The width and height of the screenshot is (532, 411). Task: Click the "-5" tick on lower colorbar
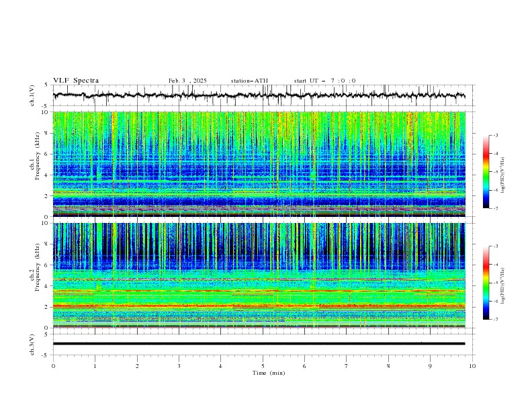point(495,283)
